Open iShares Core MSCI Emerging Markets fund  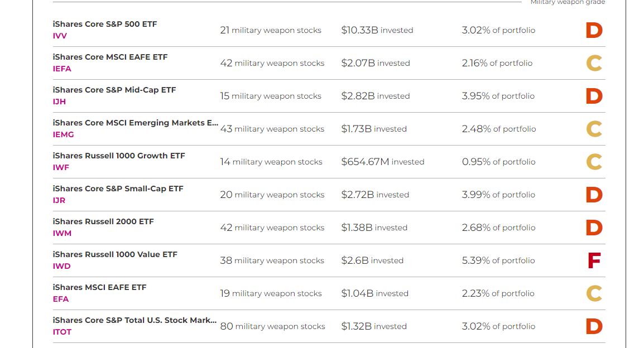click(135, 123)
